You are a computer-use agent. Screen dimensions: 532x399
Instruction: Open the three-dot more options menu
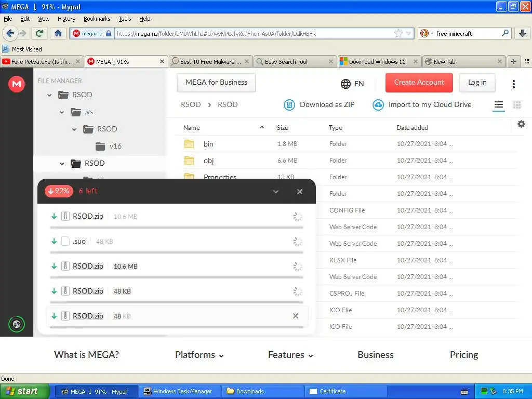514,84
